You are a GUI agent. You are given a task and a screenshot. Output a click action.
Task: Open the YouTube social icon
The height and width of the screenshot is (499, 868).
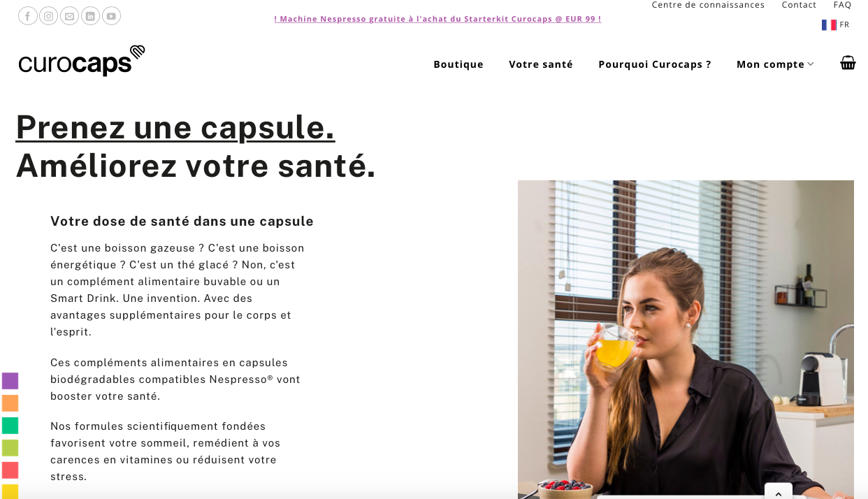pyautogui.click(x=111, y=15)
